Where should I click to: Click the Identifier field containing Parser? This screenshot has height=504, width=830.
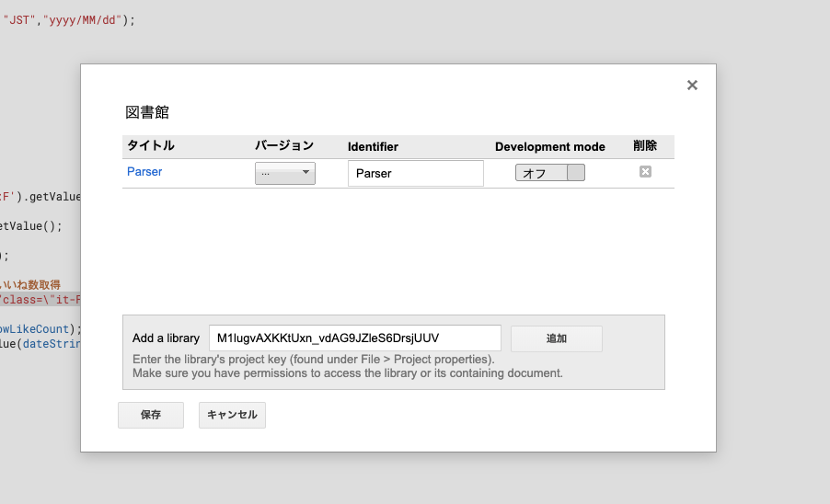[416, 174]
